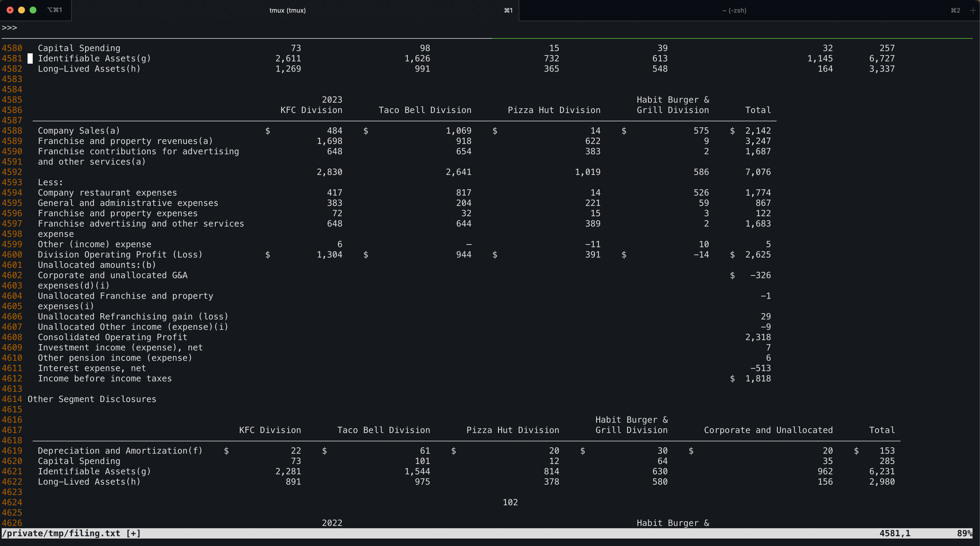Click the Taco Bell Division column header

click(425, 110)
